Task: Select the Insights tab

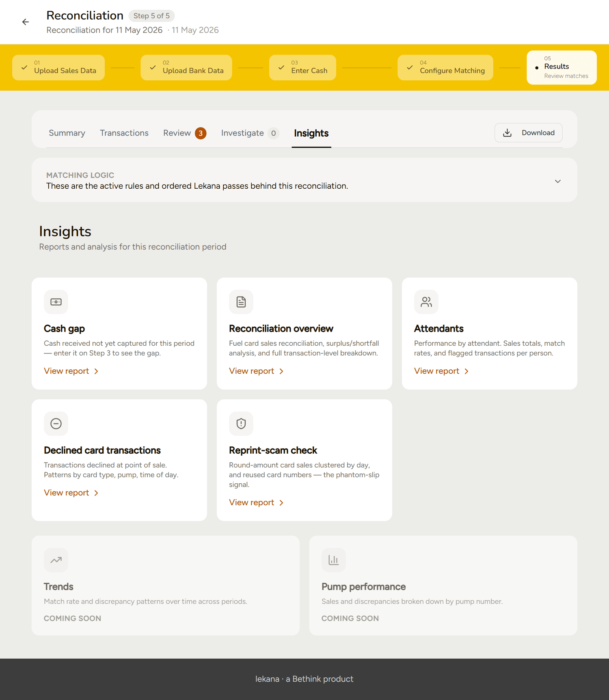Action: [x=311, y=133]
